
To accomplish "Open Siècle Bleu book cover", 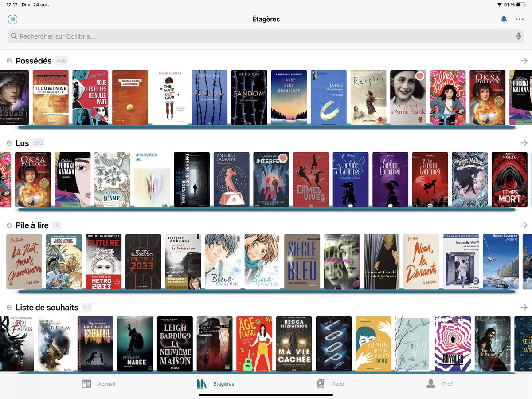I will (302, 262).
